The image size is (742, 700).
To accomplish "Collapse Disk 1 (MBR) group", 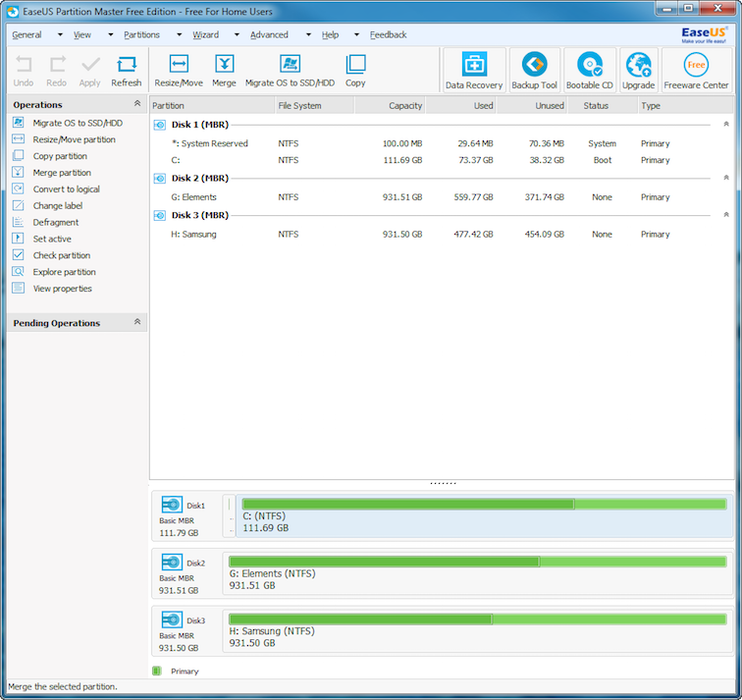I will click(726, 124).
